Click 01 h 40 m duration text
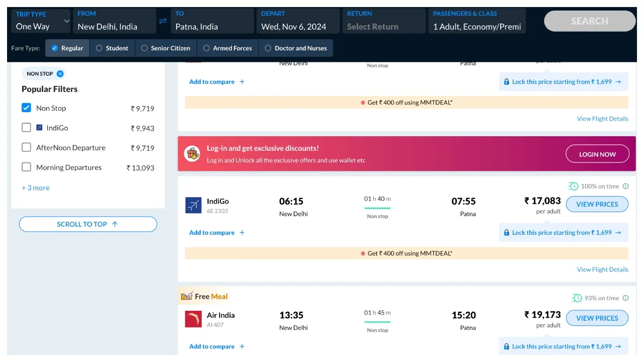This screenshot has width=644, height=362. pyautogui.click(x=377, y=199)
